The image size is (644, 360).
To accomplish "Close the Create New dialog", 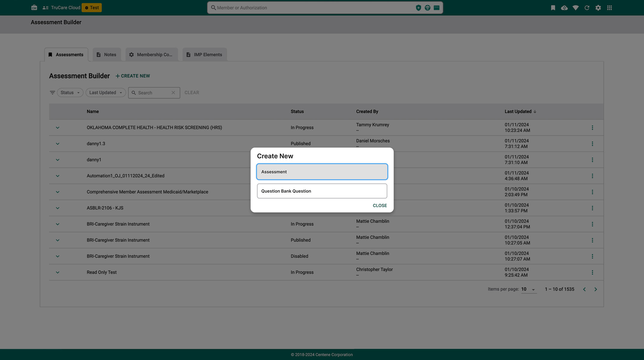I will tap(380, 206).
